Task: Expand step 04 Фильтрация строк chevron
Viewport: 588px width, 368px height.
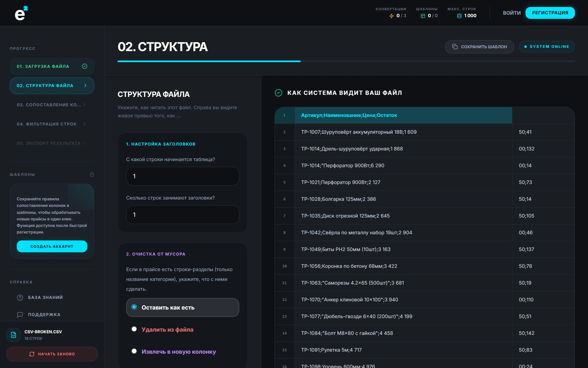Action: 85,124
